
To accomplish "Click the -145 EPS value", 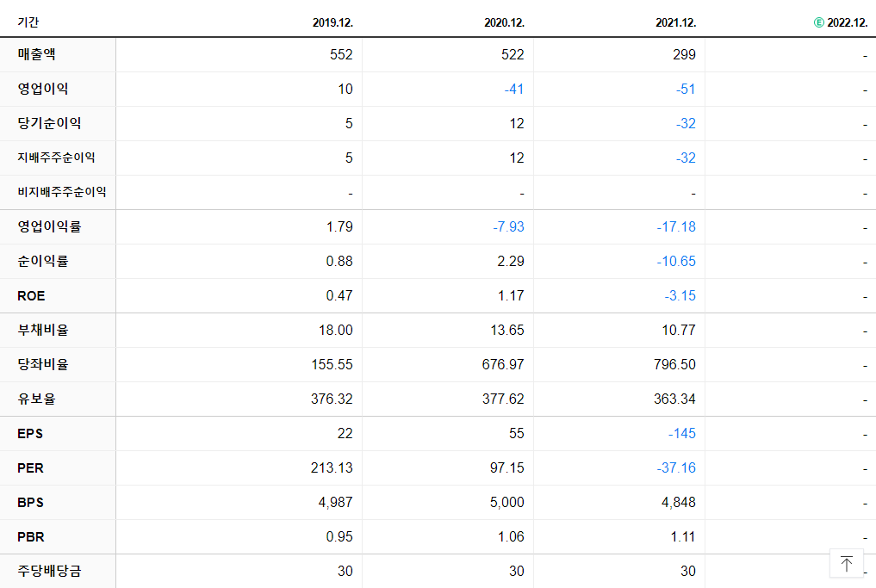I will [x=682, y=433].
